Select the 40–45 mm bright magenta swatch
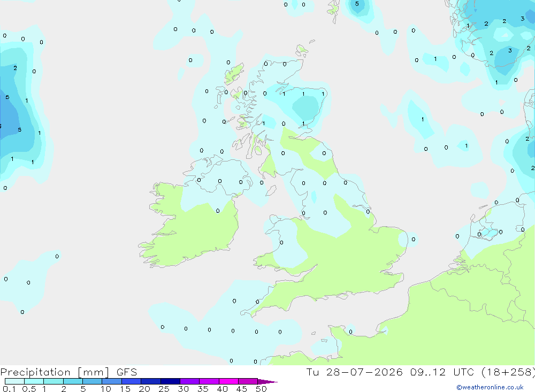Viewport: 535px width, 392px height. click(228, 381)
